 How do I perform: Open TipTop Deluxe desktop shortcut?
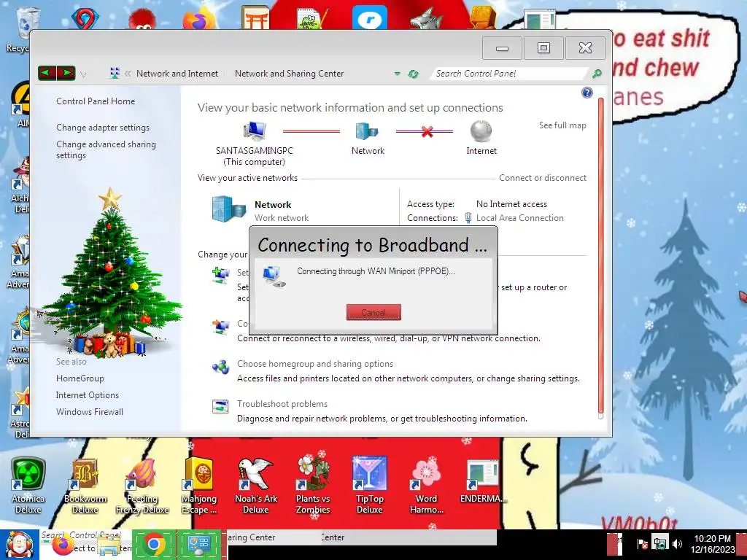[370, 485]
